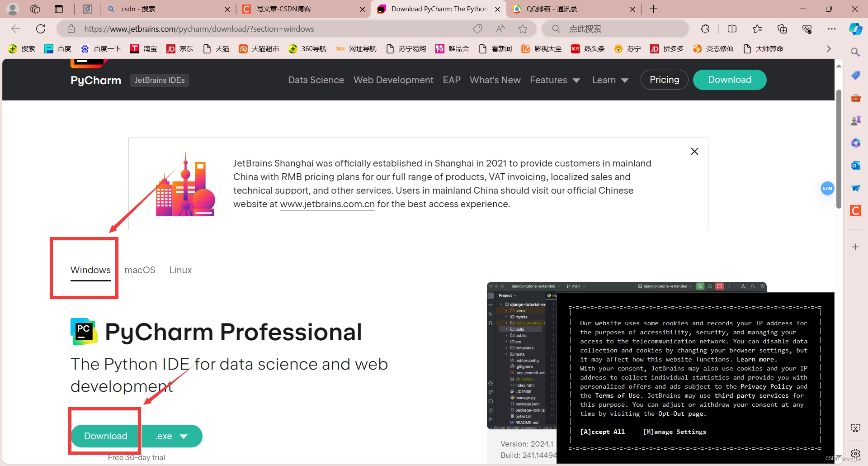Viewport: 868px width, 466px height.
Task: Open browser extensions puzzle icon
Action: pos(705,29)
